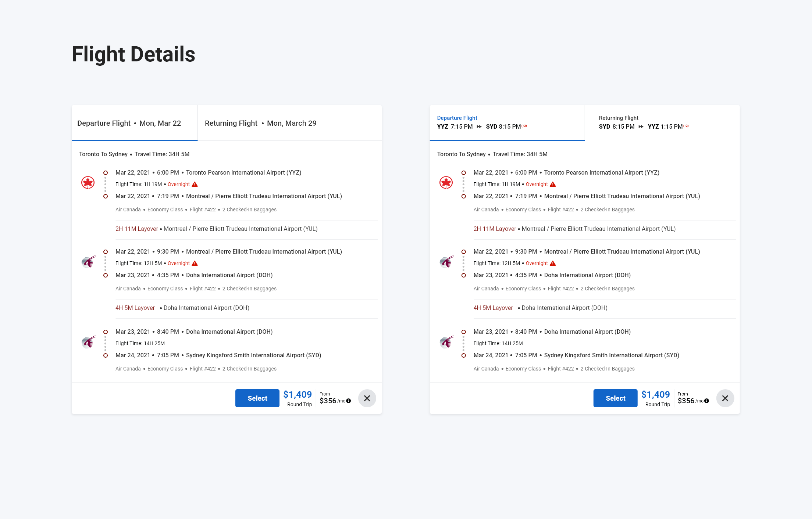
Task: Click Qatar Airways logo for Montreal–Doha leg, left card
Action: click(89, 262)
